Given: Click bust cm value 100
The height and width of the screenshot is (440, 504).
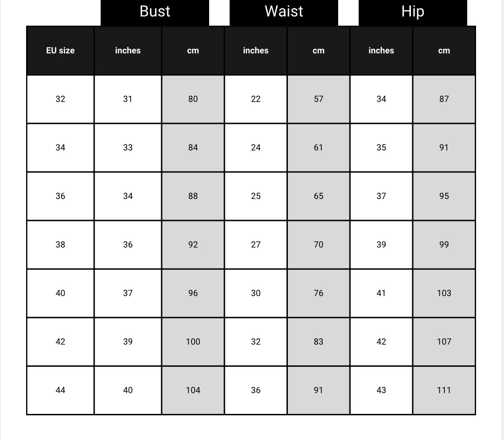Looking at the screenshot, I should click(193, 342).
